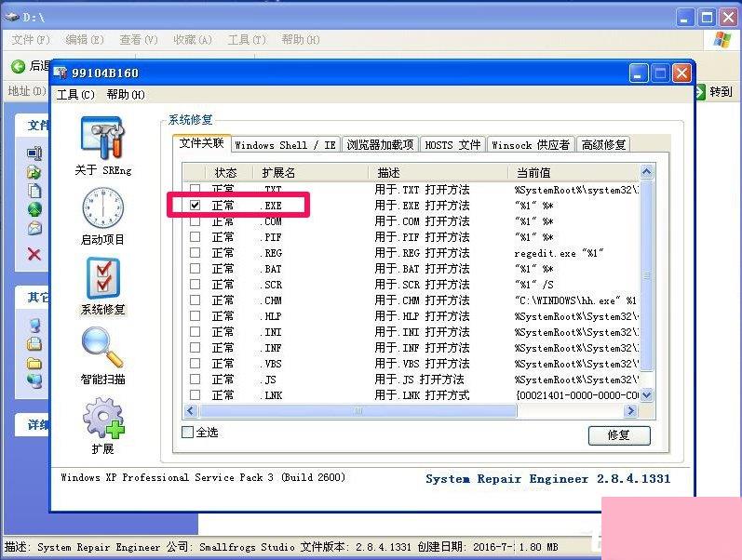Click the vertical scrollbar thumb

coord(647,275)
